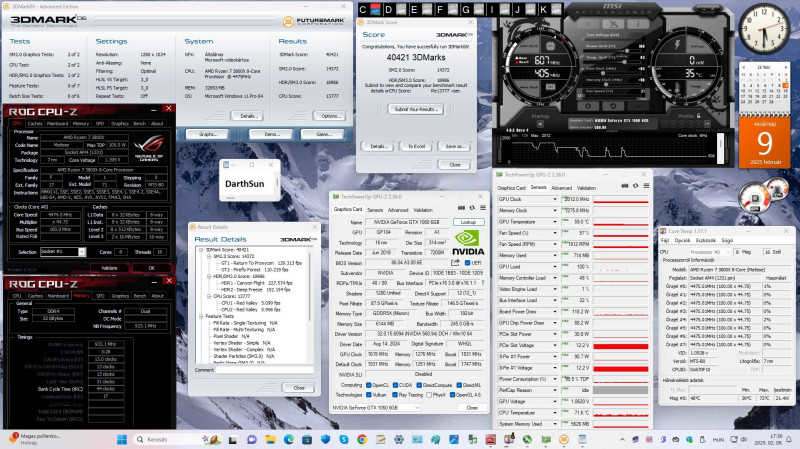Screen dimensions: 800x449
Task: Click Submit Your Results button in 3DMark Score
Action: 416,109
